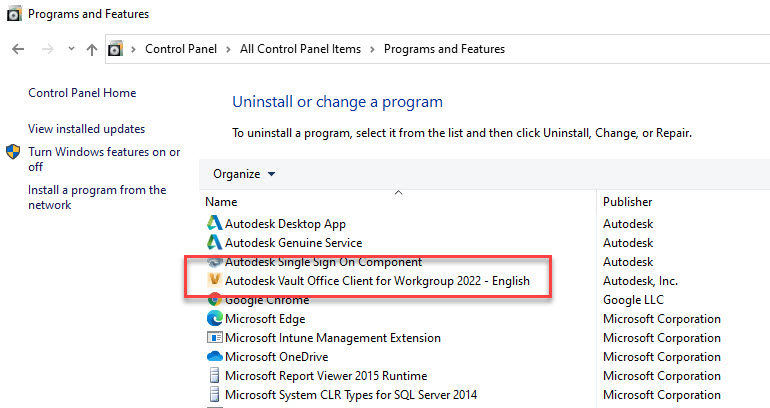Screen dimensions: 770x408
Task: Click Publisher cell for Autodesk Single Sign On
Action: pos(628,262)
